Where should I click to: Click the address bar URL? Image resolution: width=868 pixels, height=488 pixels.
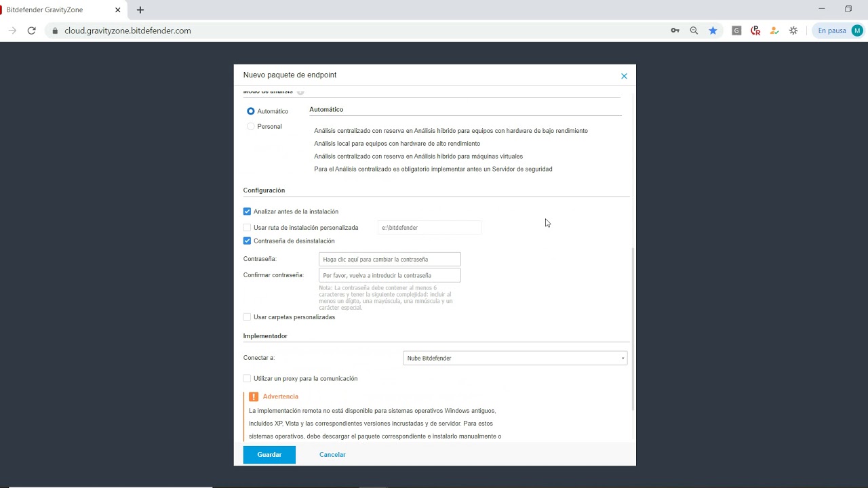[x=127, y=30]
